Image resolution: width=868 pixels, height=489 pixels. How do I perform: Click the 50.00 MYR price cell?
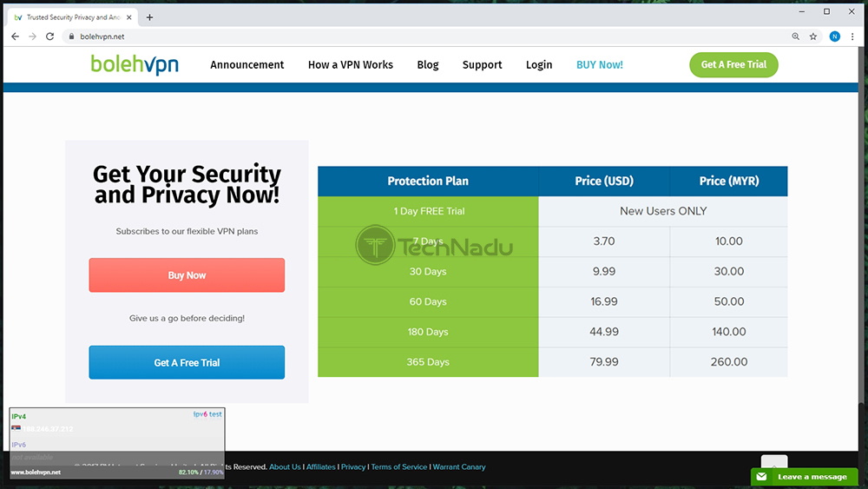[729, 301]
